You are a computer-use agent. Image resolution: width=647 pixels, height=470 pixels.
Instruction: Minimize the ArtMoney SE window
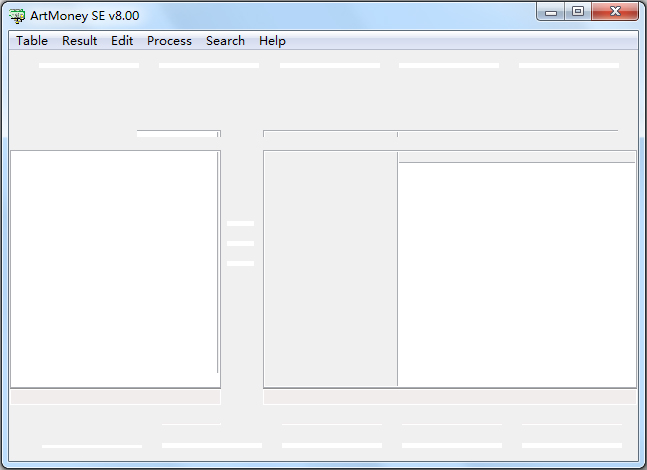tap(551, 12)
